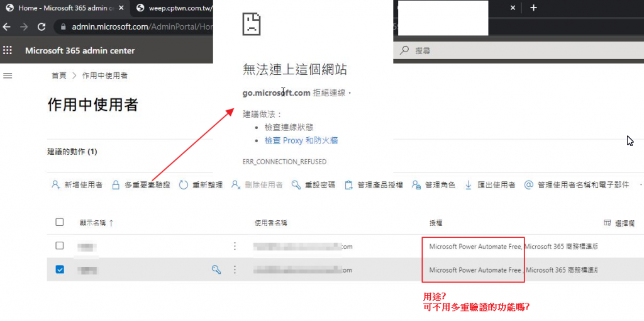Click 重設密碼 reset password

click(313, 185)
